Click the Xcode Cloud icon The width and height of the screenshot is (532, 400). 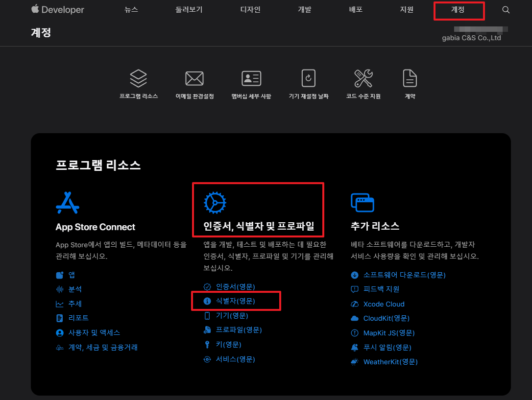(x=355, y=304)
